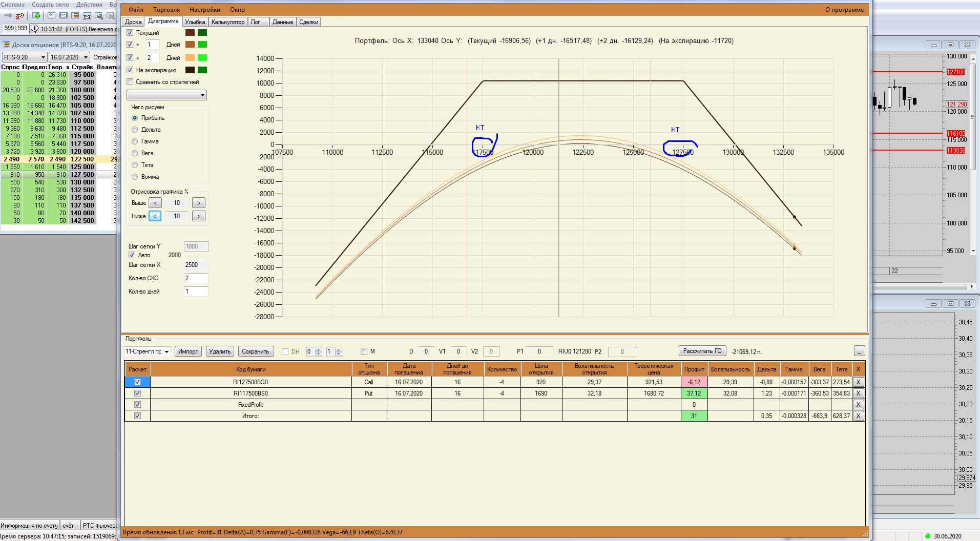Delete the RI127500BG0 row with X

click(859, 382)
